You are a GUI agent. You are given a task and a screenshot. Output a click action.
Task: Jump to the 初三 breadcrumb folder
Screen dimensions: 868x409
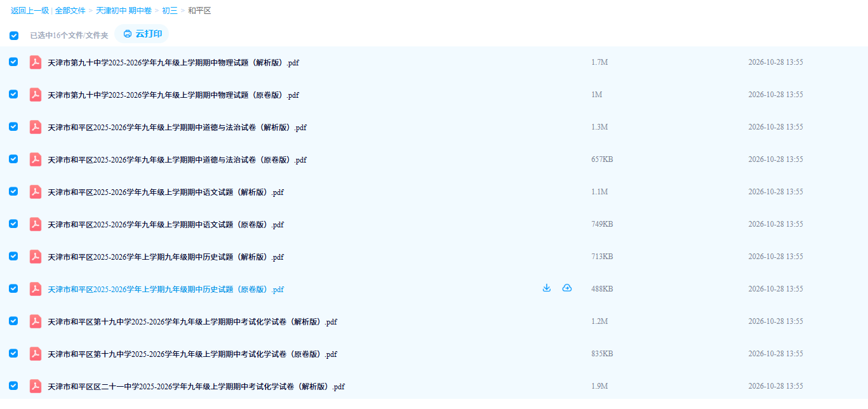click(x=170, y=11)
